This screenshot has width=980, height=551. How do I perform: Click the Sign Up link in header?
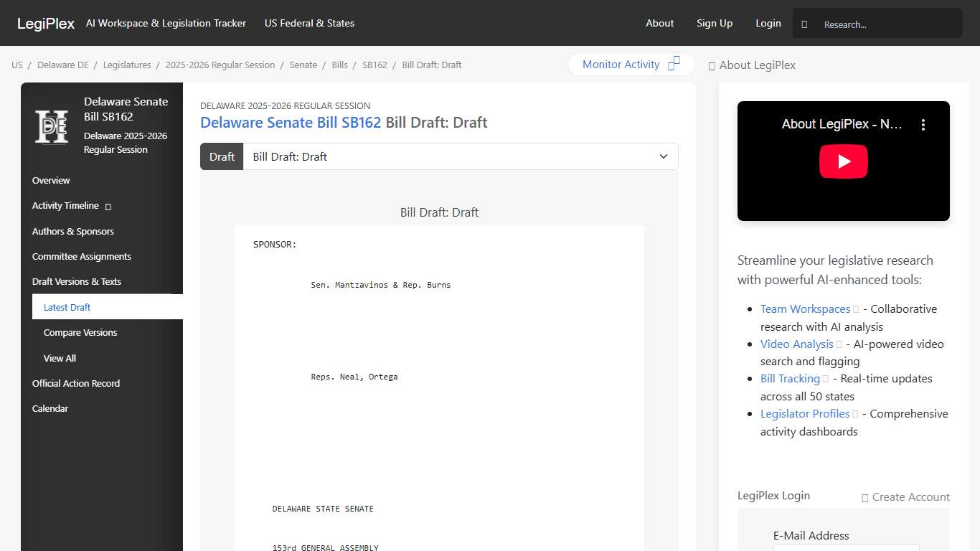coord(714,23)
